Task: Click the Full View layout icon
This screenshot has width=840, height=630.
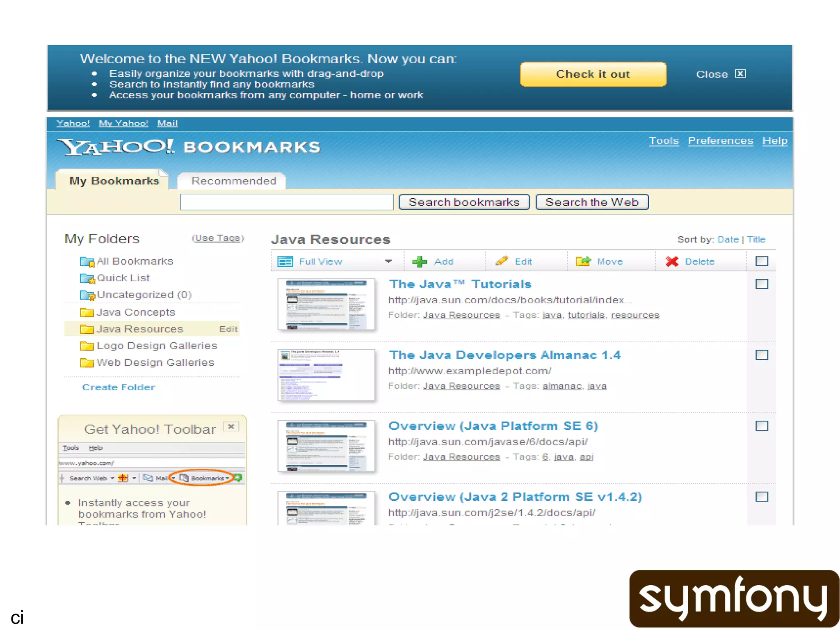Action: click(x=285, y=261)
